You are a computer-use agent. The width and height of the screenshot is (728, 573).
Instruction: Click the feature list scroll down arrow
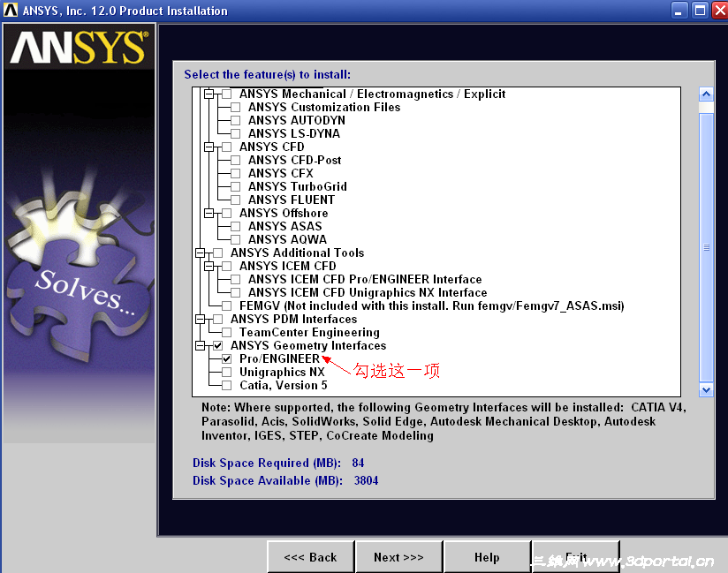706,389
